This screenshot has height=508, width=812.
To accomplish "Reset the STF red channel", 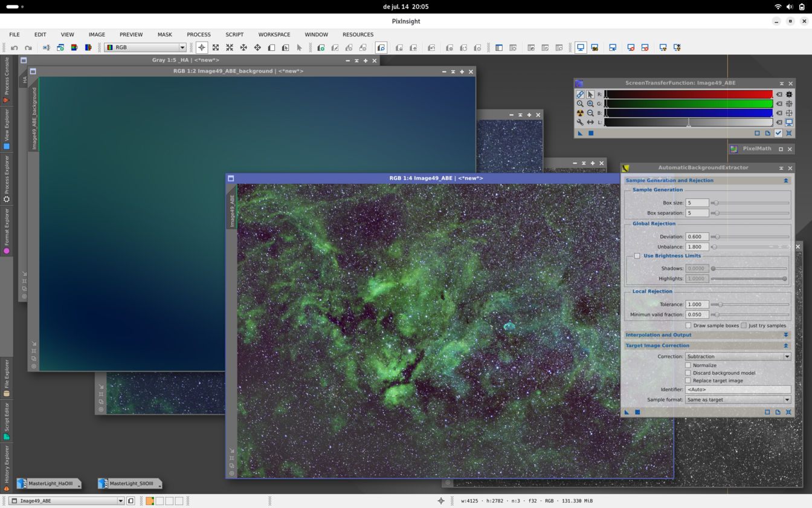I will [779, 94].
